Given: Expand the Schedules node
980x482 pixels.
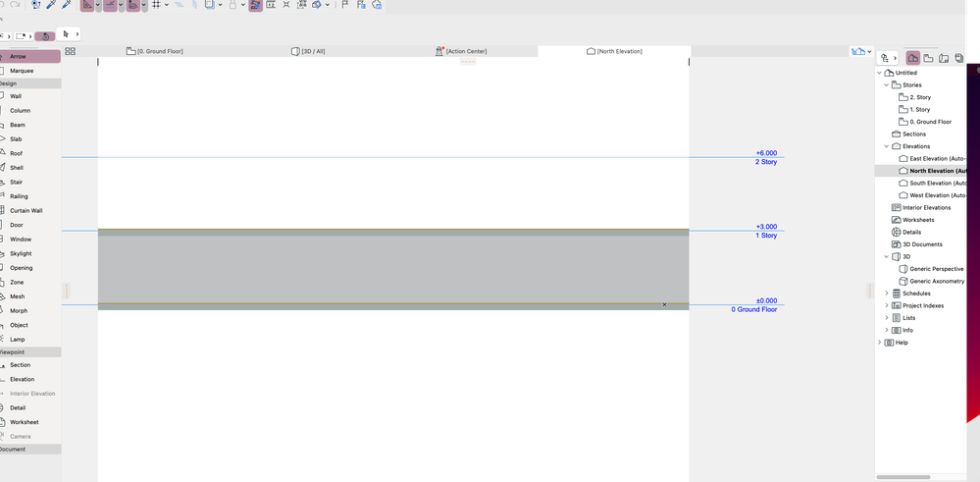Looking at the screenshot, I should pyautogui.click(x=887, y=294).
